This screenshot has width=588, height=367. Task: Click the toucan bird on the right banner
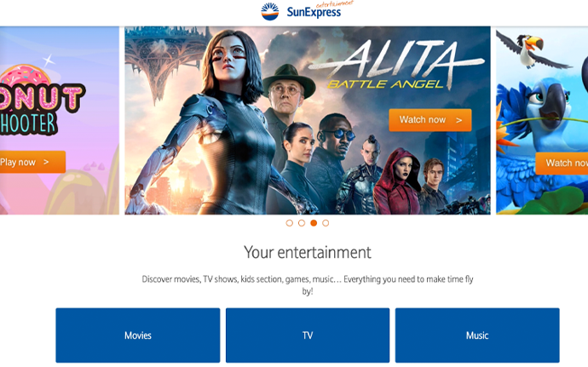click(534, 50)
